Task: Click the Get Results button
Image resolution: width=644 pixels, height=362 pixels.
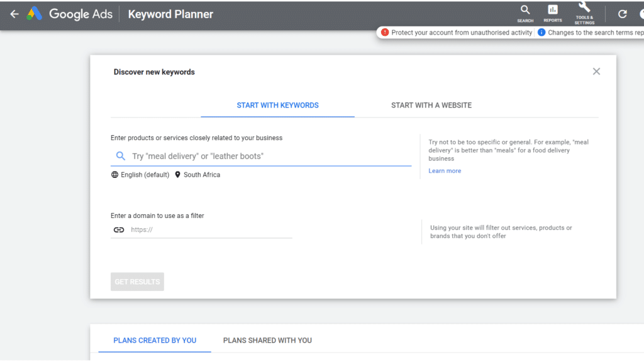Action: tap(137, 282)
